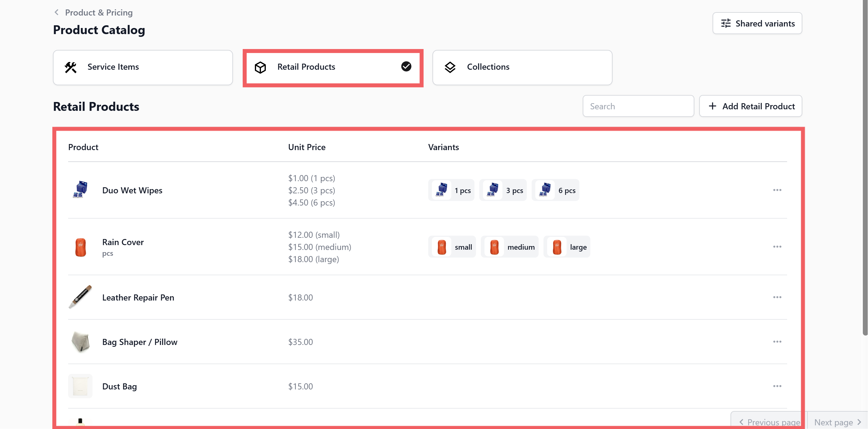Expand actions menu for Dust Bag row
The height and width of the screenshot is (429, 868).
777,386
